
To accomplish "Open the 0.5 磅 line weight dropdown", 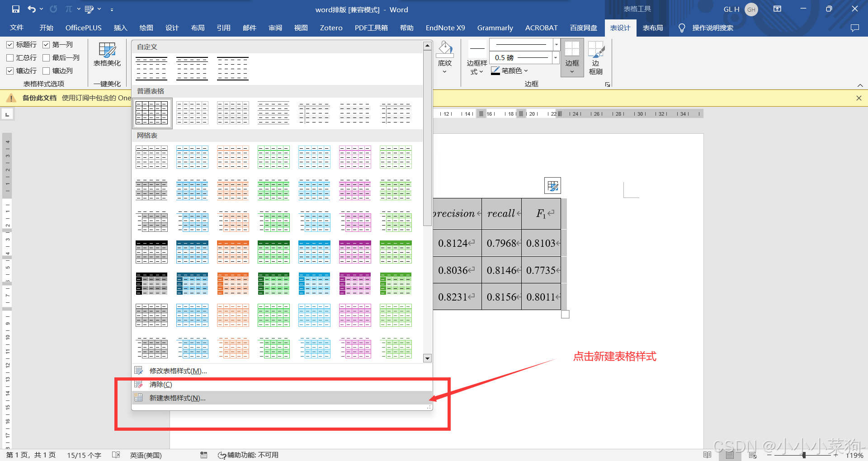I will pyautogui.click(x=556, y=57).
